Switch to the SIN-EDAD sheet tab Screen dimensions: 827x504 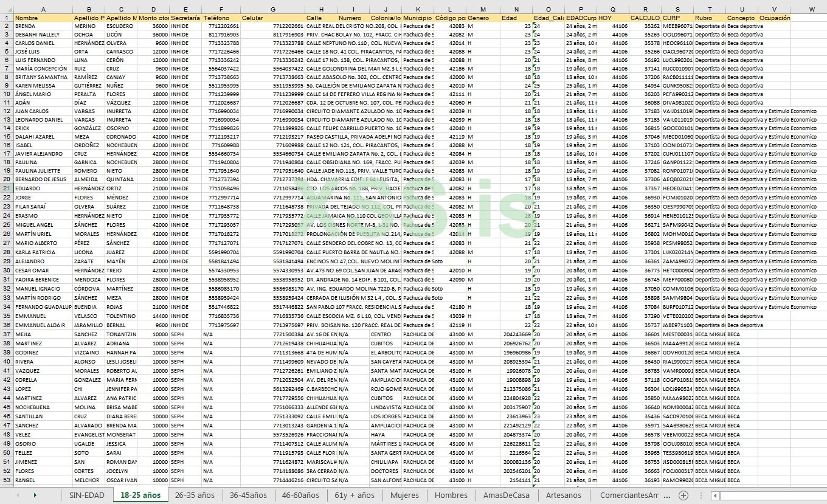click(x=86, y=495)
